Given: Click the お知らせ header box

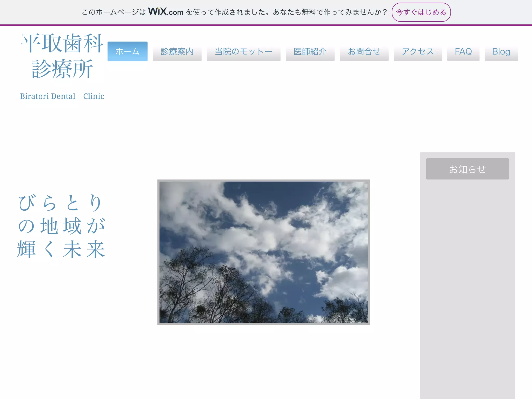Looking at the screenshot, I should (x=468, y=169).
